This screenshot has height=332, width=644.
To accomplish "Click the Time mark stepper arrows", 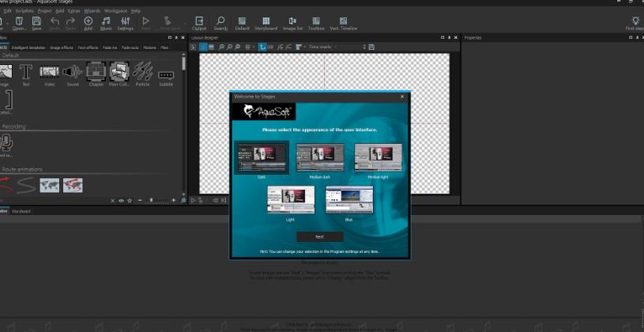I will pyautogui.click(x=364, y=47).
